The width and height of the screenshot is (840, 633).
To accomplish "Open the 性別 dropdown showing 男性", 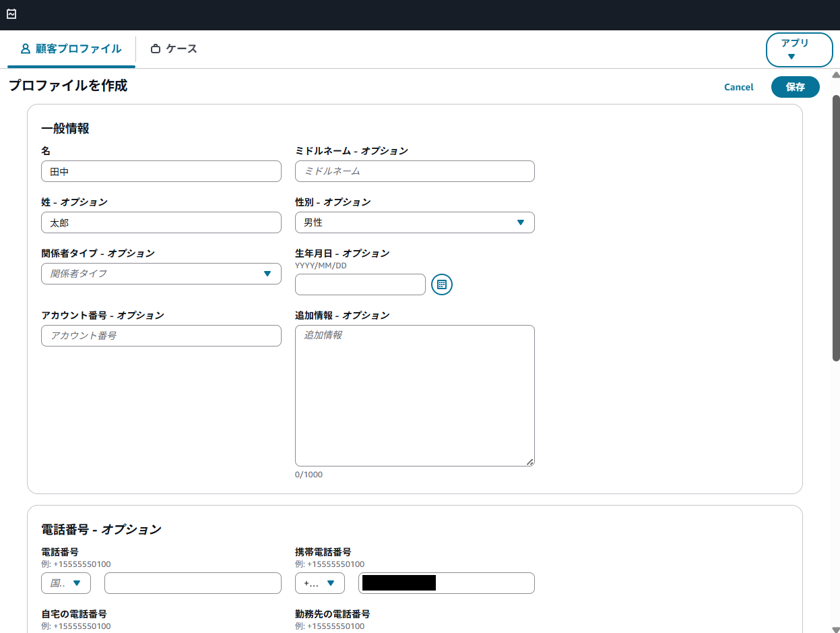I will coord(414,222).
